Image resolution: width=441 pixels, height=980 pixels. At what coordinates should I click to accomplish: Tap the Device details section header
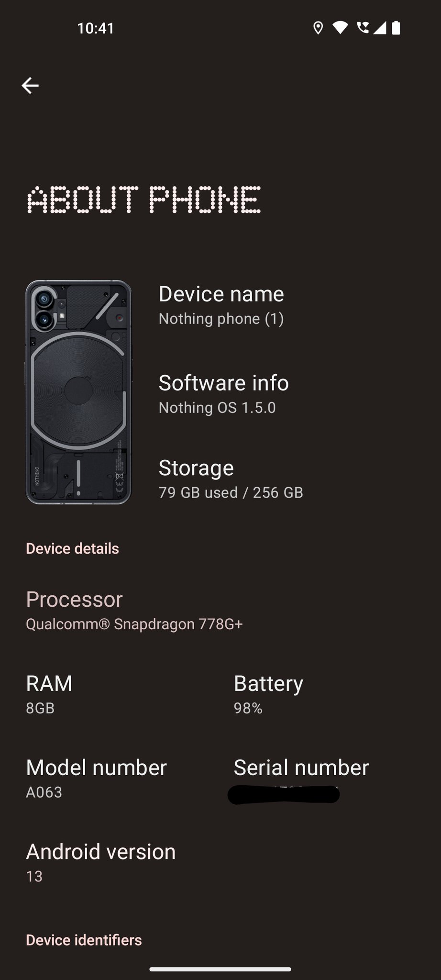point(72,548)
